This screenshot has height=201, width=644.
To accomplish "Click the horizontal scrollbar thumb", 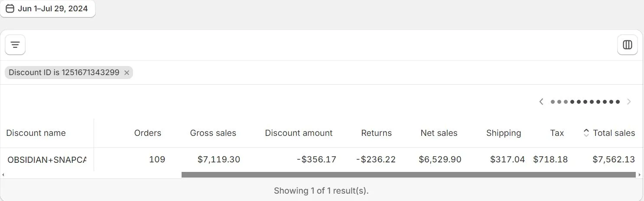I will (x=408, y=175).
